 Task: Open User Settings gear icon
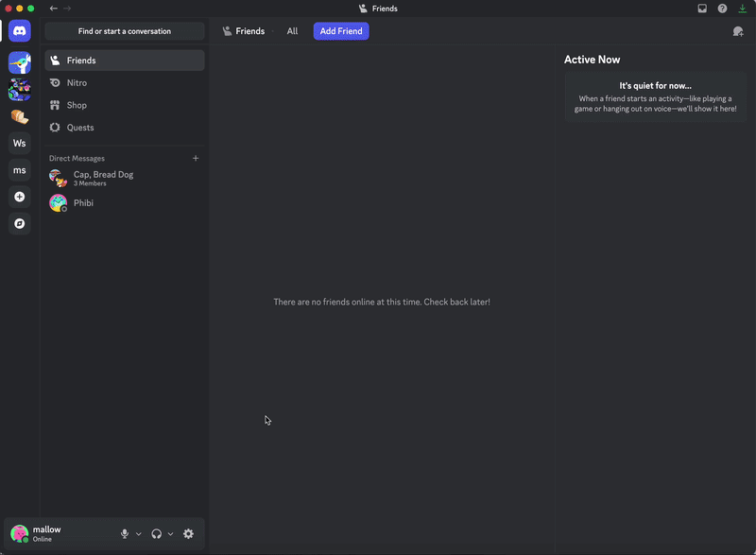click(x=188, y=534)
